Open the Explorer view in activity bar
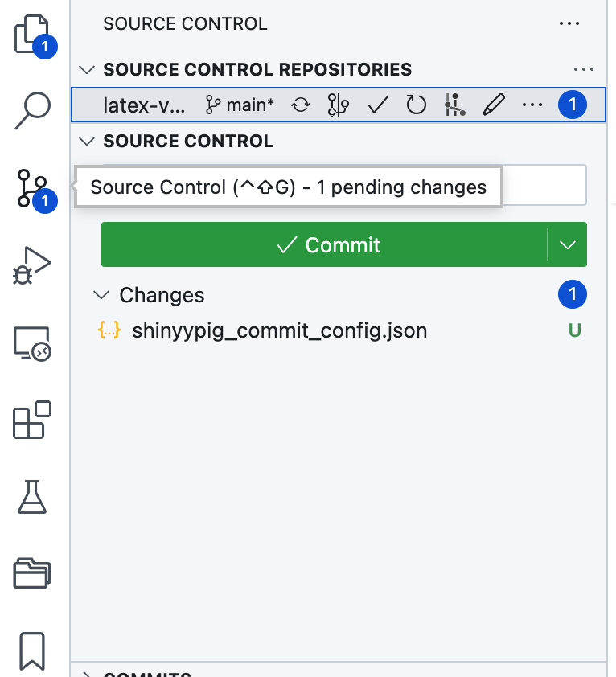Viewport: 616px width, 677px height. point(32,35)
